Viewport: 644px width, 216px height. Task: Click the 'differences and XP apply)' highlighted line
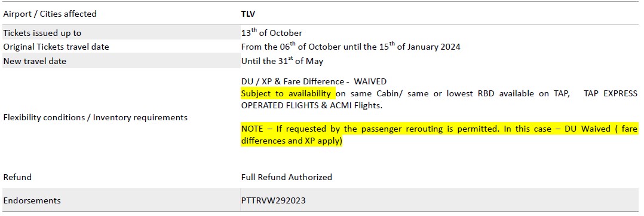point(292,141)
